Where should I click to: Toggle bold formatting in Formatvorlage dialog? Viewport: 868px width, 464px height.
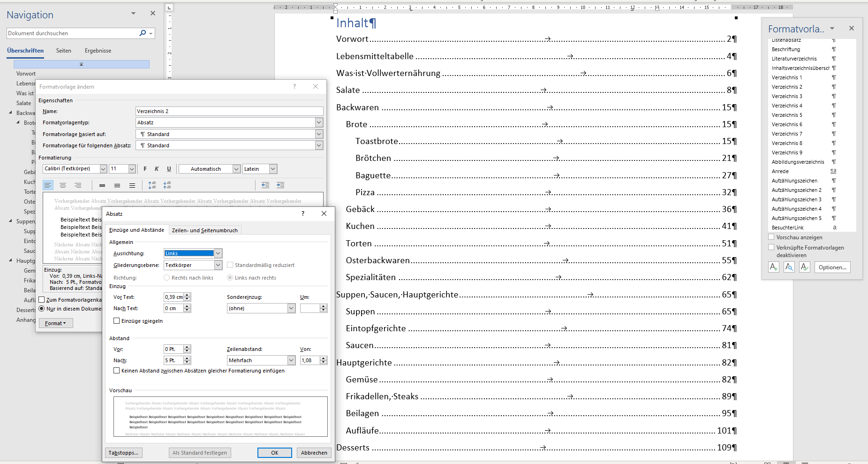click(x=145, y=168)
